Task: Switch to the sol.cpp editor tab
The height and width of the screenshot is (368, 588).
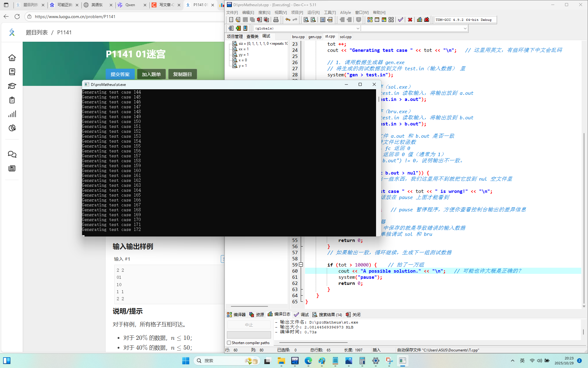Action: [x=345, y=36]
